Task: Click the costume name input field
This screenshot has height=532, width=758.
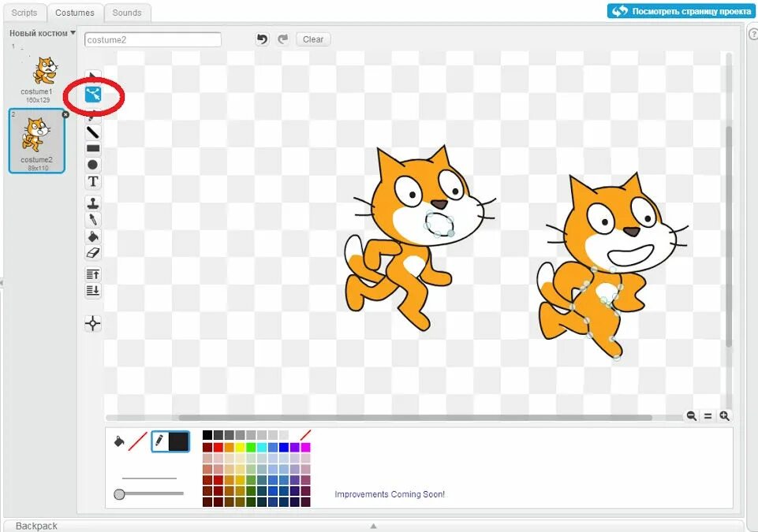Action: [x=153, y=39]
